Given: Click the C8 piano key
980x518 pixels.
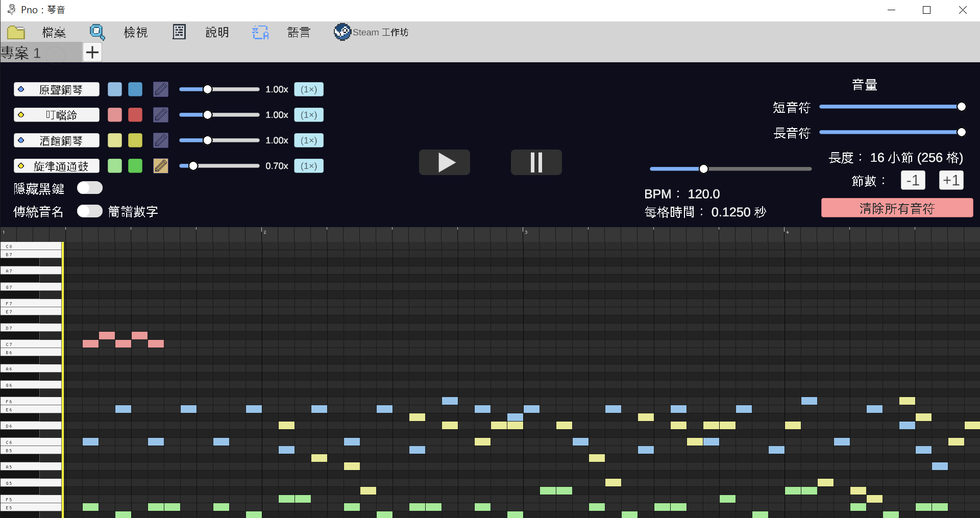Looking at the screenshot, I should click(31, 246).
